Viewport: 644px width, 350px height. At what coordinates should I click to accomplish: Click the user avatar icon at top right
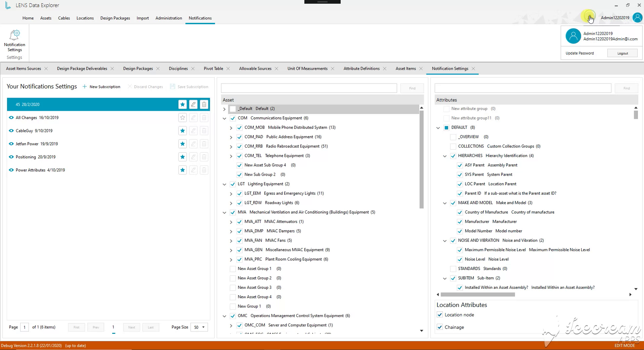click(x=637, y=17)
